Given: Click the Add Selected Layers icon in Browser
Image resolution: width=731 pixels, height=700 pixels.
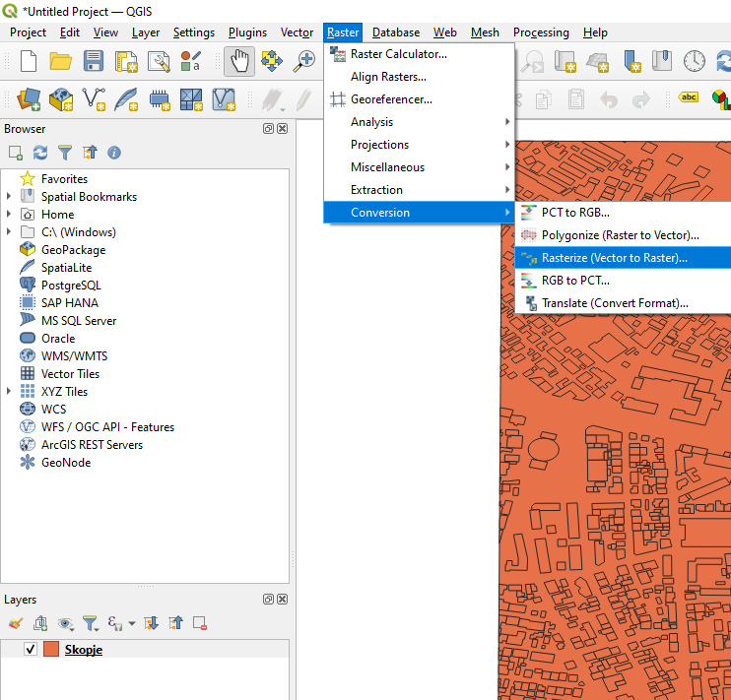Looking at the screenshot, I should (x=16, y=153).
